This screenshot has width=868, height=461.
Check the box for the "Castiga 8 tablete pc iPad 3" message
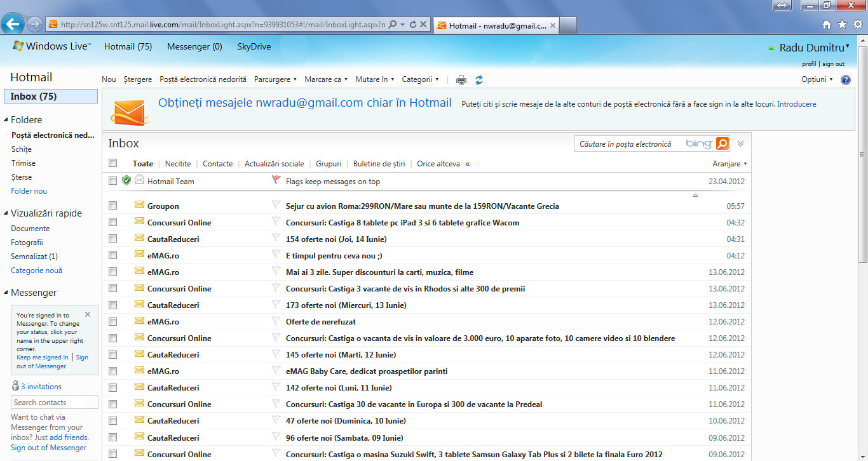(113, 222)
